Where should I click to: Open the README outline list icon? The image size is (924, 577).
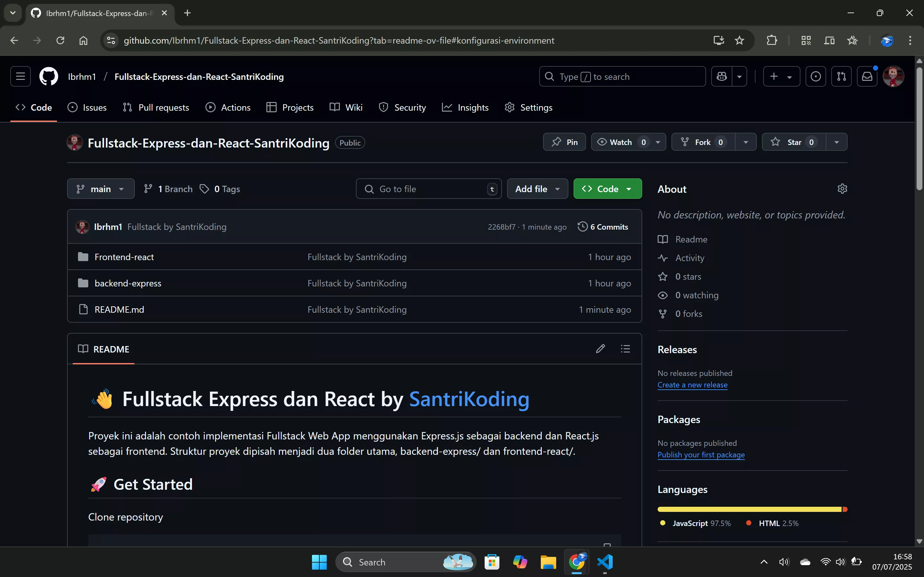[626, 349]
